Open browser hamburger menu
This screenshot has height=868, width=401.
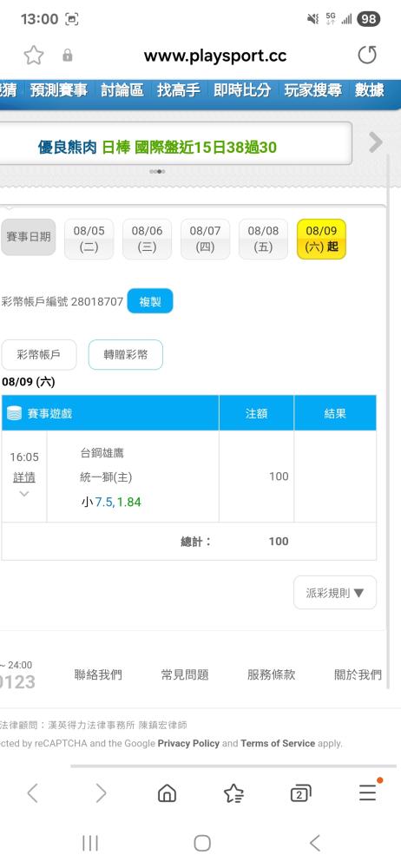pyautogui.click(x=368, y=792)
